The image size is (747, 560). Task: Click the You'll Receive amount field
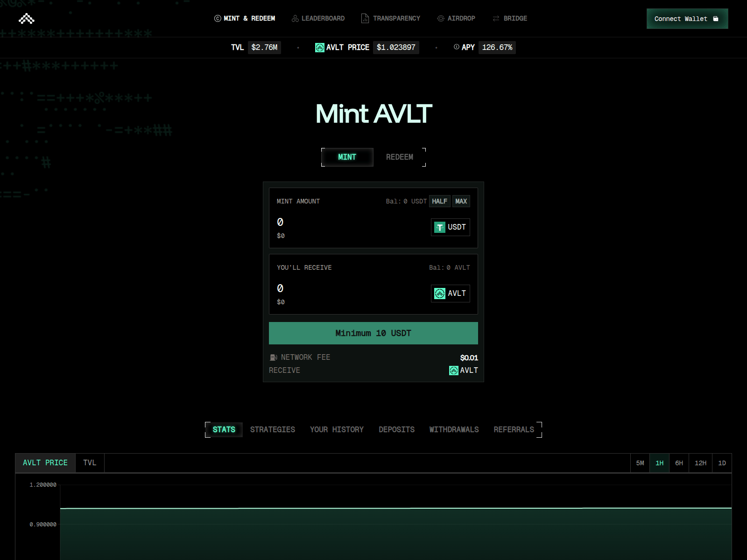[350, 288]
